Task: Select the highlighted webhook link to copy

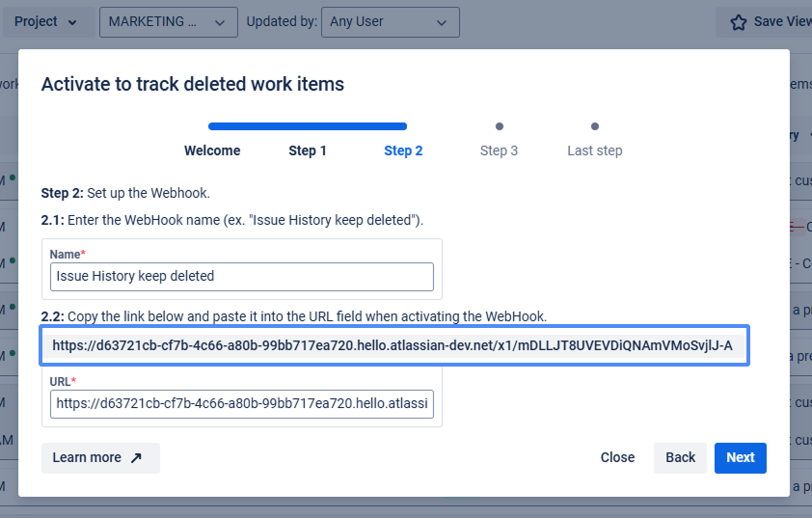Action: pyautogui.click(x=393, y=345)
